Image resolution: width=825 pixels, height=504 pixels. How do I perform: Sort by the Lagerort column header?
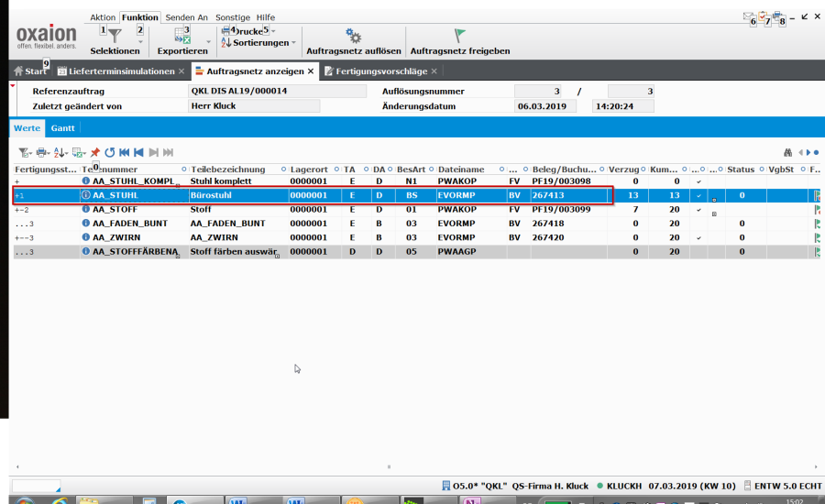309,170
